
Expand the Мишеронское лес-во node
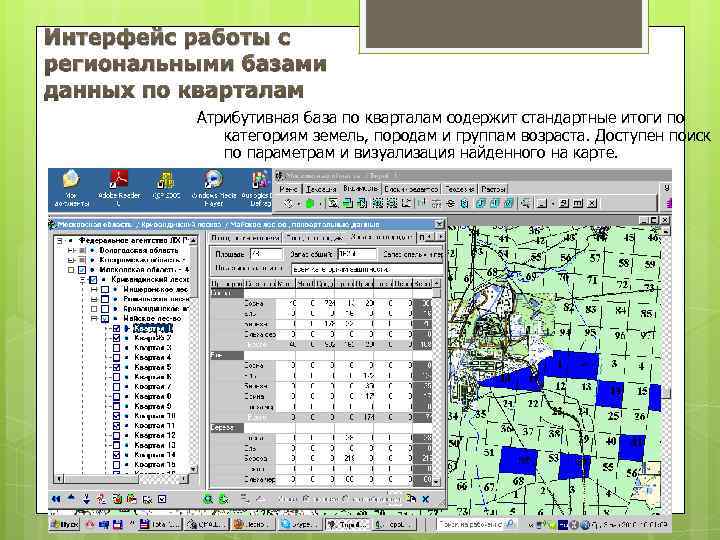[x=94, y=290]
